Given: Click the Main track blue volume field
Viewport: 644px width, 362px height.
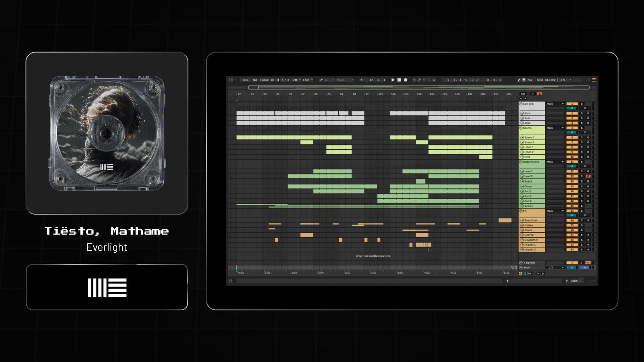Looking at the screenshot, I should pos(585,268).
